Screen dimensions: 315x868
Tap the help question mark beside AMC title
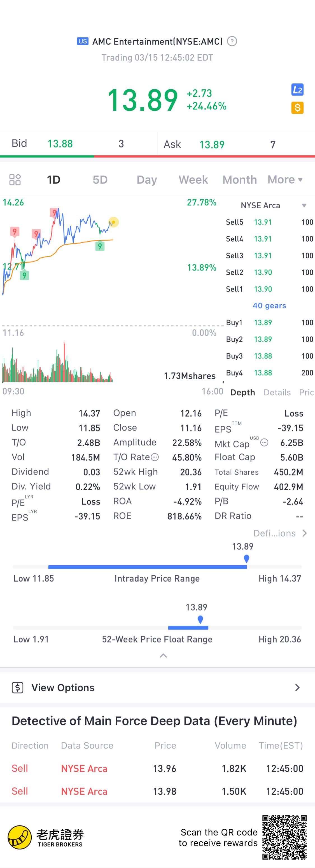click(x=232, y=41)
